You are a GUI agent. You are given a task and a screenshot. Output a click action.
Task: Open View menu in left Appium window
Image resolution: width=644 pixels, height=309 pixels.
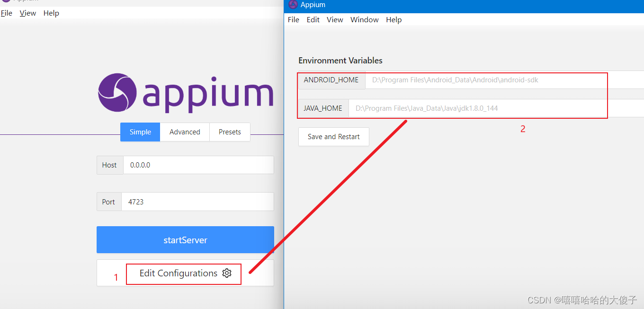coord(28,13)
